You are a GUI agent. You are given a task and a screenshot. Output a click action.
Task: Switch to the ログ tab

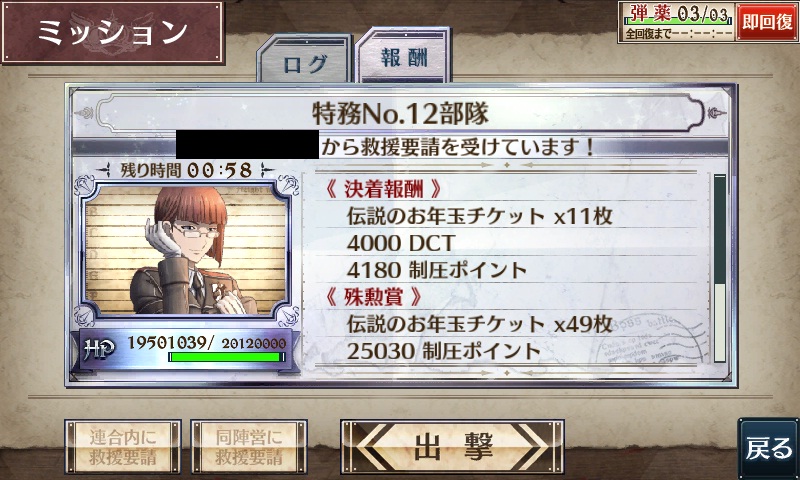[x=304, y=60]
